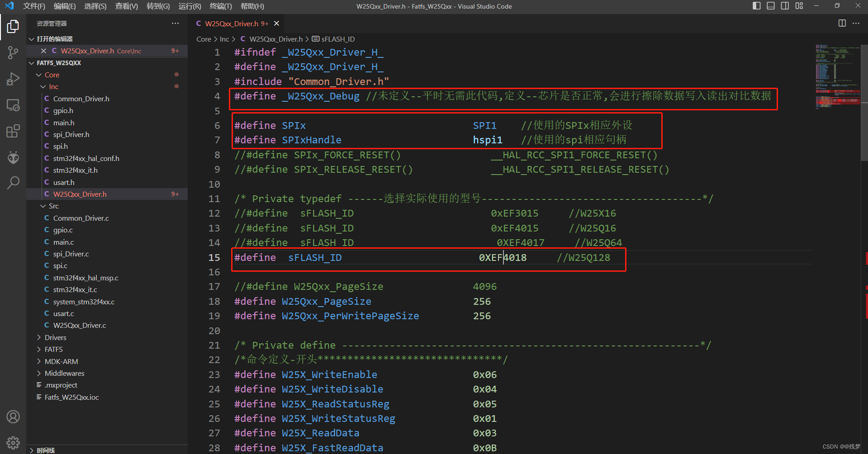Image resolution: width=868 pixels, height=454 pixels.
Task: Open the 查看(V) menu
Action: (127, 6)
